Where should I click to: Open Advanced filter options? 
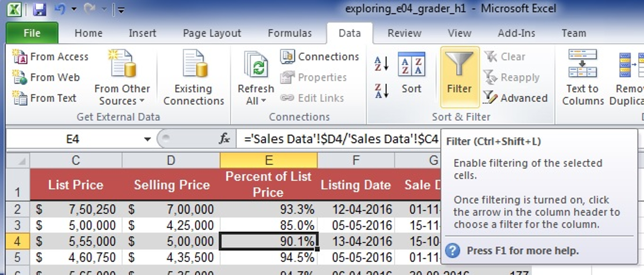[515, 98]
